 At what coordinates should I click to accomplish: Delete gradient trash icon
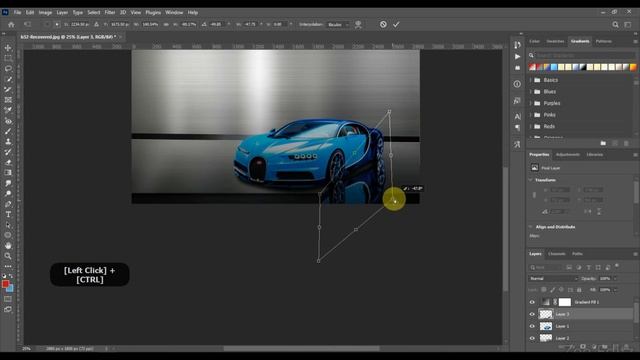pos(626,143)
